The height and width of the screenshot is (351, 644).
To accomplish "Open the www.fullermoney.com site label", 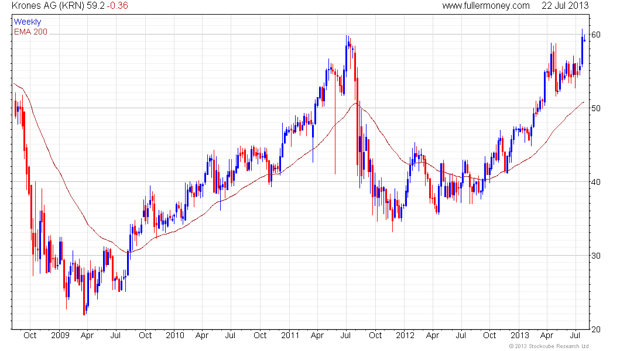I will pyautogui.click(x=486, y=5).
